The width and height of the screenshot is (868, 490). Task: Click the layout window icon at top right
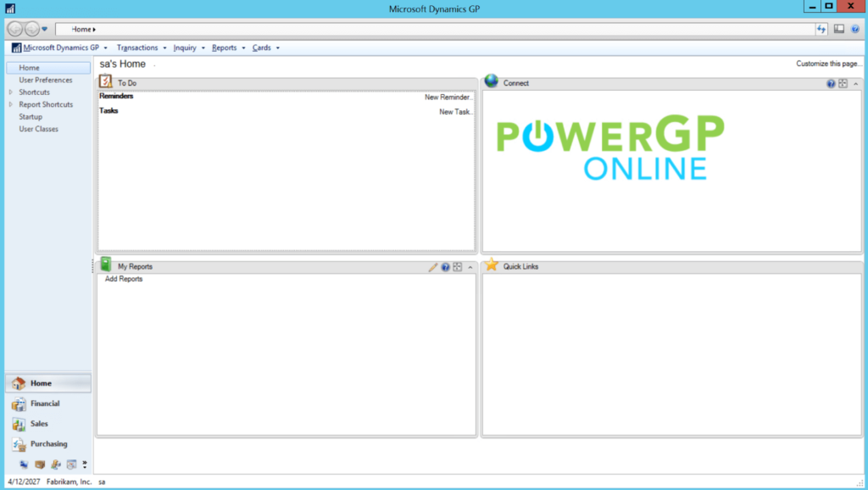[839, 29]
